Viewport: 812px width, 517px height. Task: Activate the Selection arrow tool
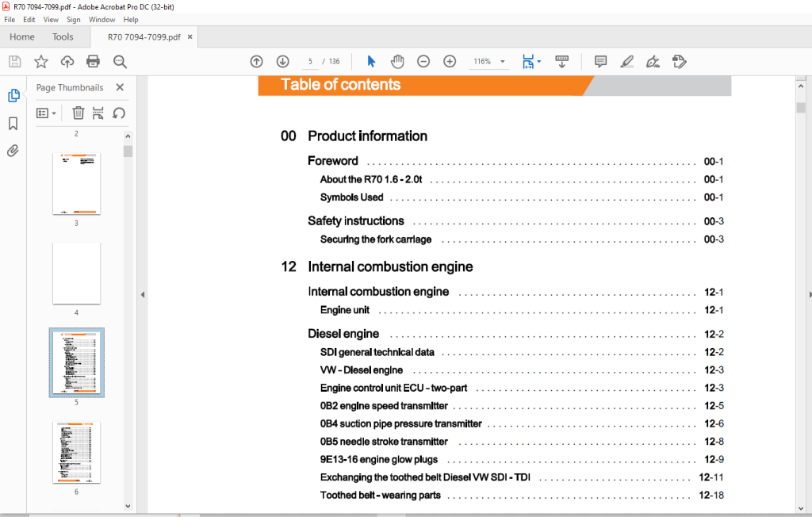[371, 62]
